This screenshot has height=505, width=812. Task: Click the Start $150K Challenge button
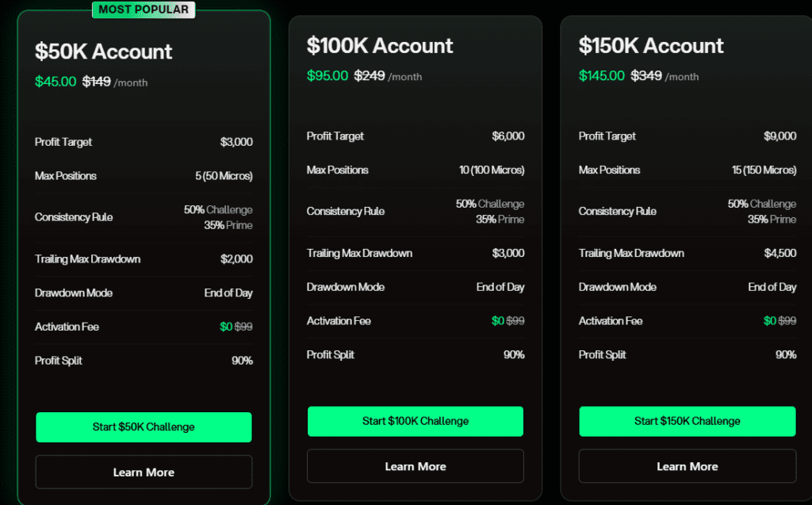click(x=687, y=421)
